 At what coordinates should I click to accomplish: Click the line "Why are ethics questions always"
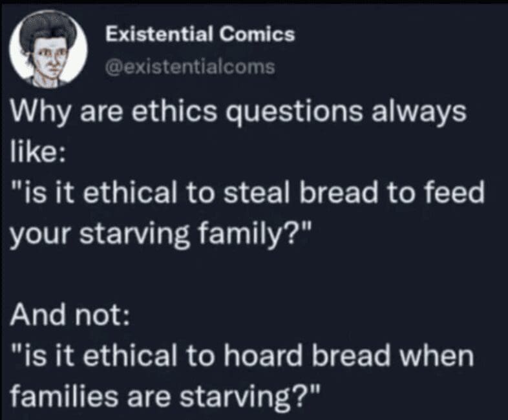click(237, 114)
